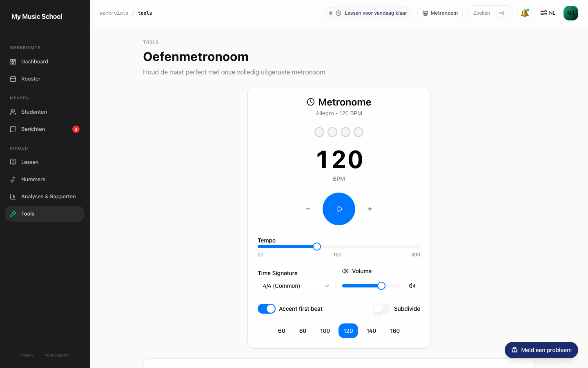Click the Allegro - 120 BPM subtitle
This screenshot has width=588, height=368.
339,113
